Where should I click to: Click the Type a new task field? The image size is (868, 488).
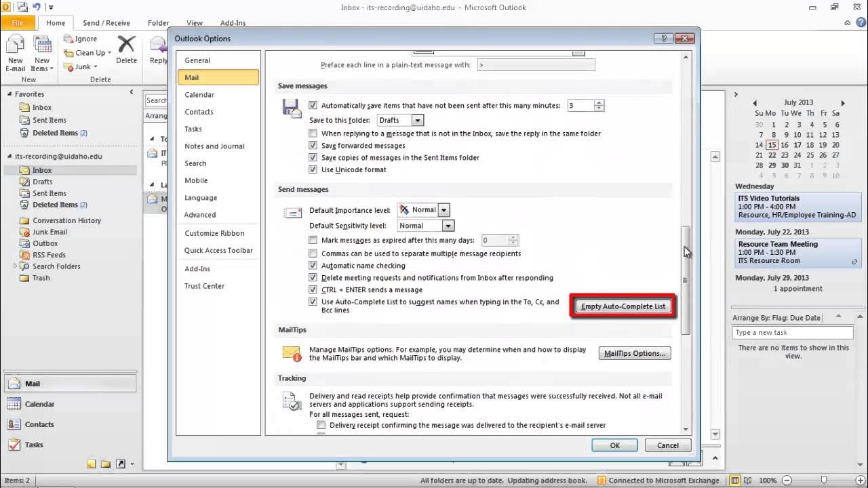coord(793,332)
